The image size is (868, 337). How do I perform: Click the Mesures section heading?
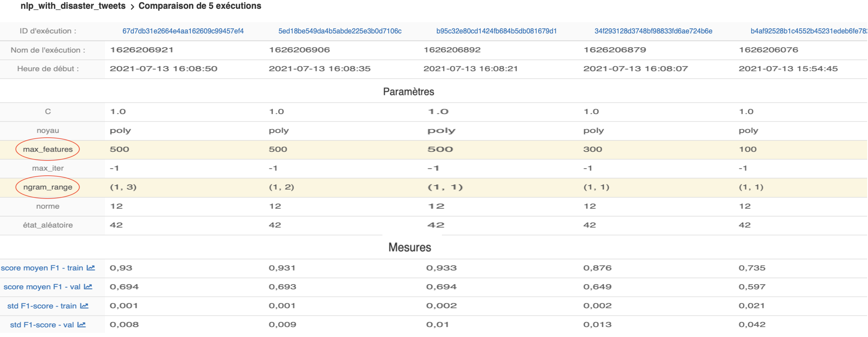click(x=409, y=247)
